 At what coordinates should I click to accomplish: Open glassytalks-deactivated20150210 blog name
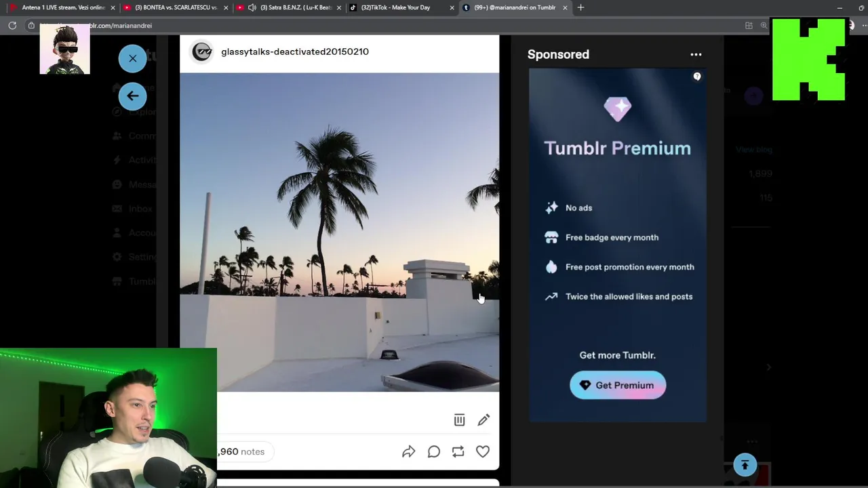click(295, 52)
